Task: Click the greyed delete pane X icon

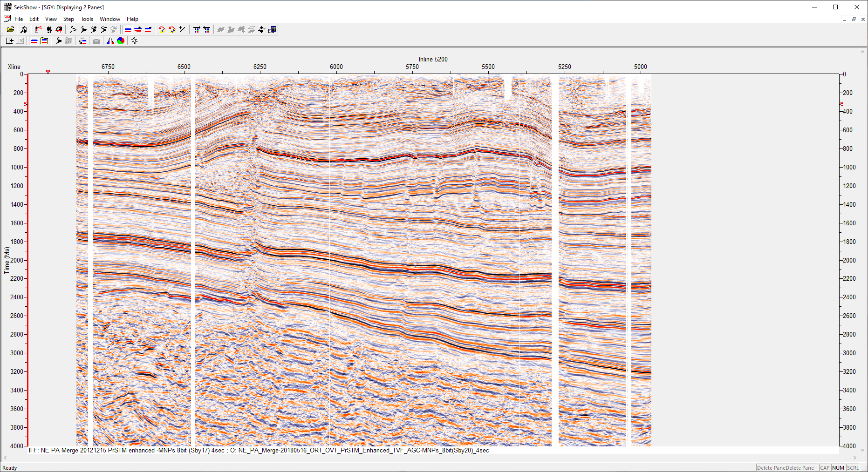Action: [21, 41]
